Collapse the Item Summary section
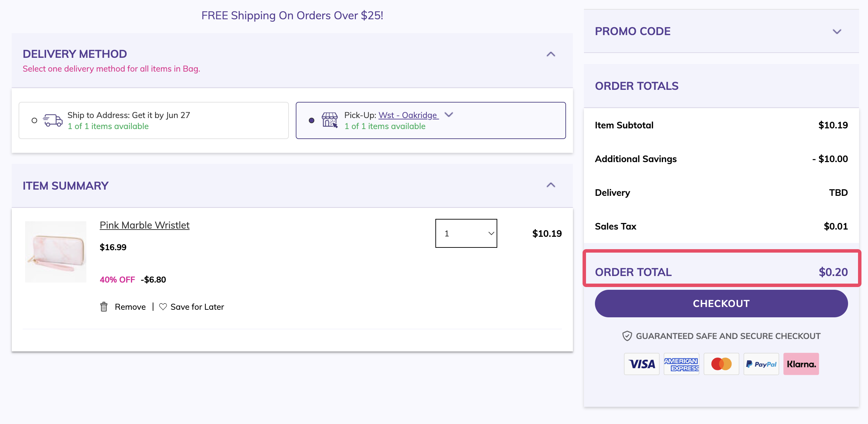868x424 pixels. pyautogui.click(x=551, y=185)
